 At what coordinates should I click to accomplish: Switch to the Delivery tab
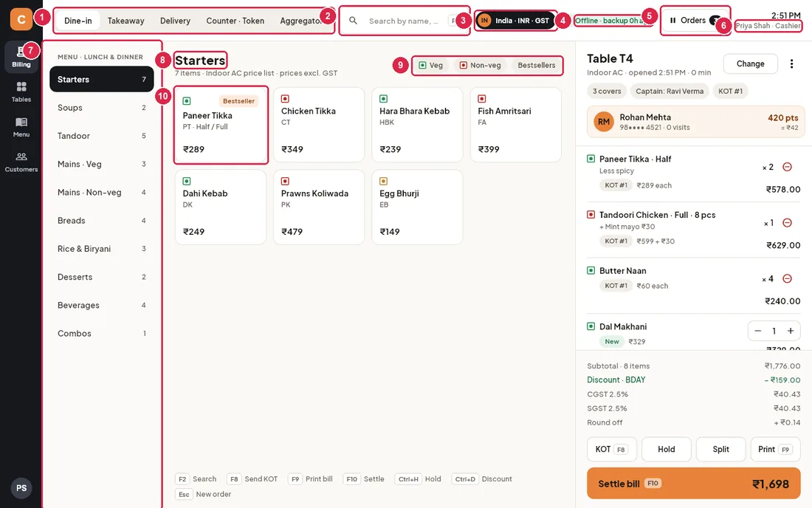175,21
